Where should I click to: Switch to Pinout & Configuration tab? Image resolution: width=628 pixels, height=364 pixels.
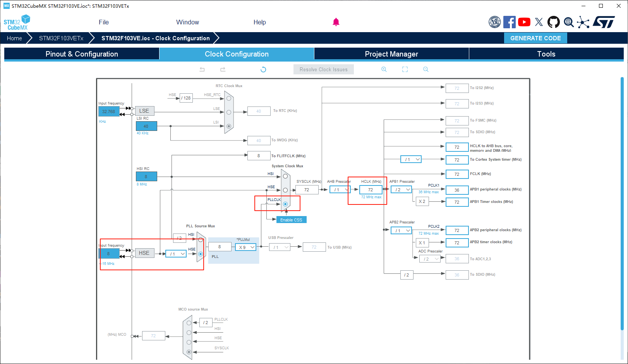[x=82, y=54]
